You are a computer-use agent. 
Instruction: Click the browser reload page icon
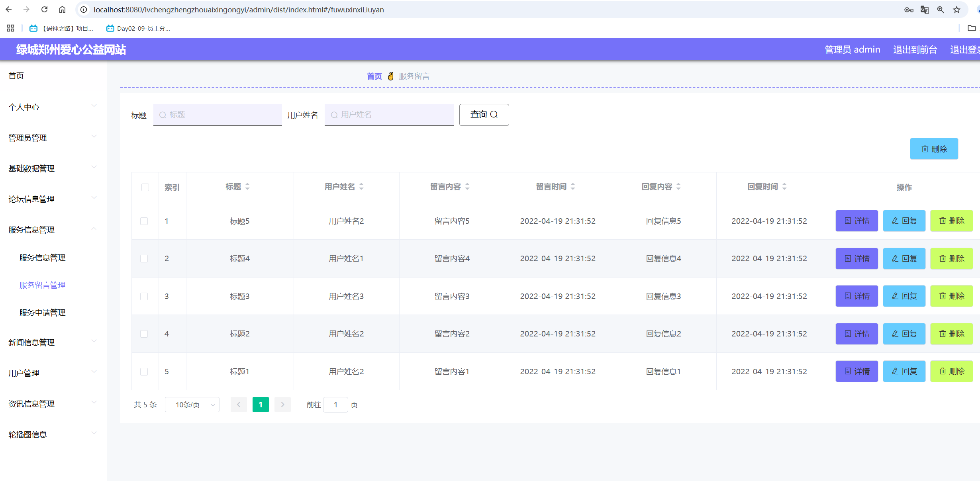pyautogui.click(x=44, y=10)
